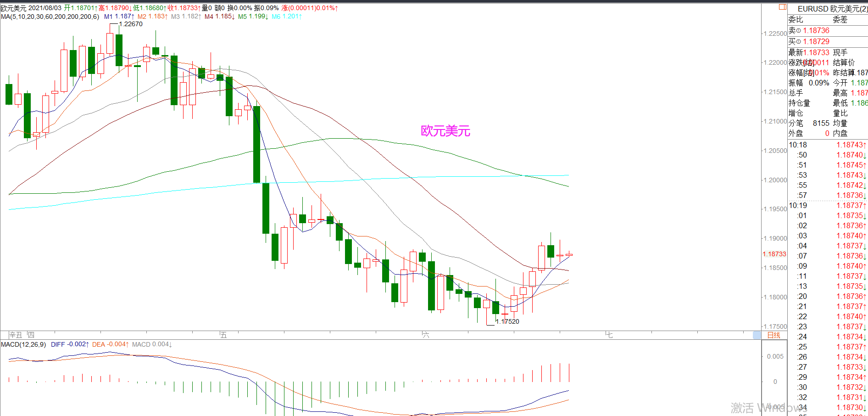
Task: Click the 分笔 count 8155
Action: click(821, 123)
